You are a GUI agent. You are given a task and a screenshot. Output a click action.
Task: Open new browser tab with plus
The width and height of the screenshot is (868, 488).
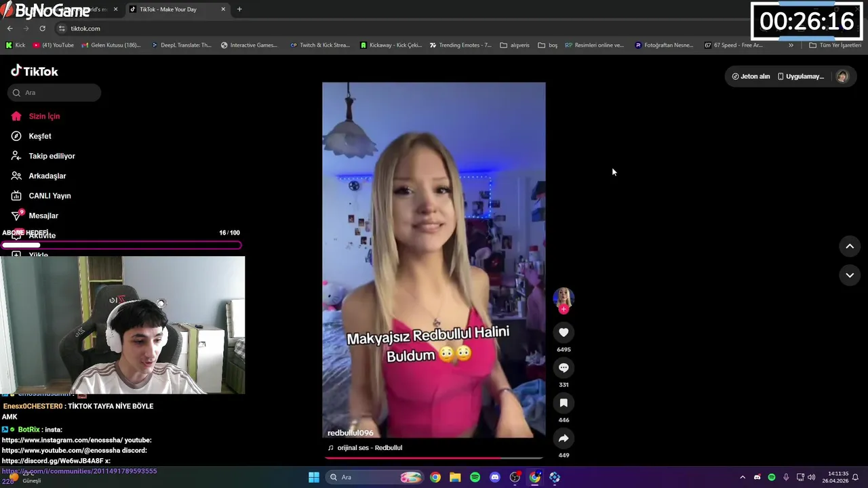tap(239, 9)
